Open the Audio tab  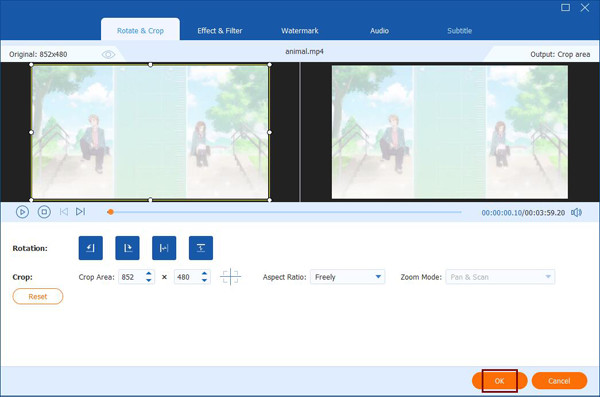point(379,31)
